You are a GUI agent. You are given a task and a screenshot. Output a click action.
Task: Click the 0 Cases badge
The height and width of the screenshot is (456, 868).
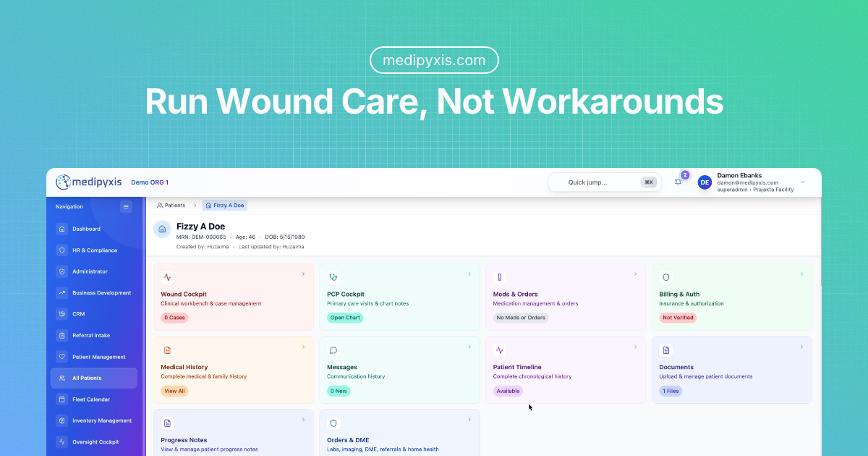(174, 318)
